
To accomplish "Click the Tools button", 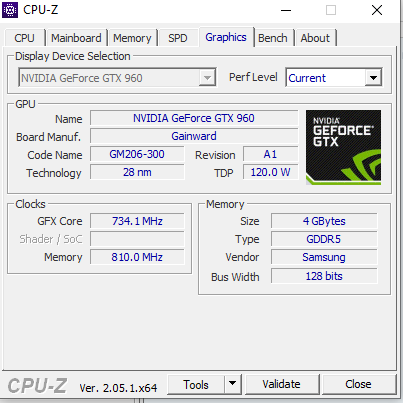I will pyautogui.click(x=196, y=384).
